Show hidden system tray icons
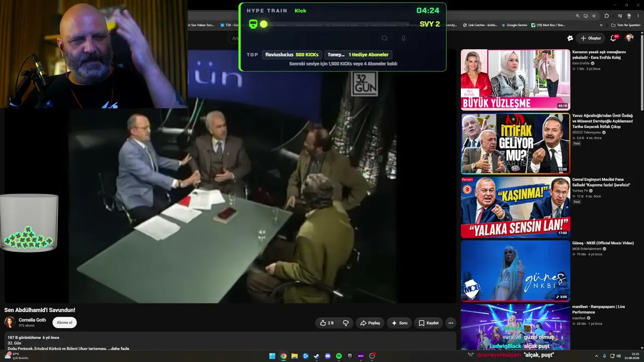The image size is (644, 362). pos(597,356)
